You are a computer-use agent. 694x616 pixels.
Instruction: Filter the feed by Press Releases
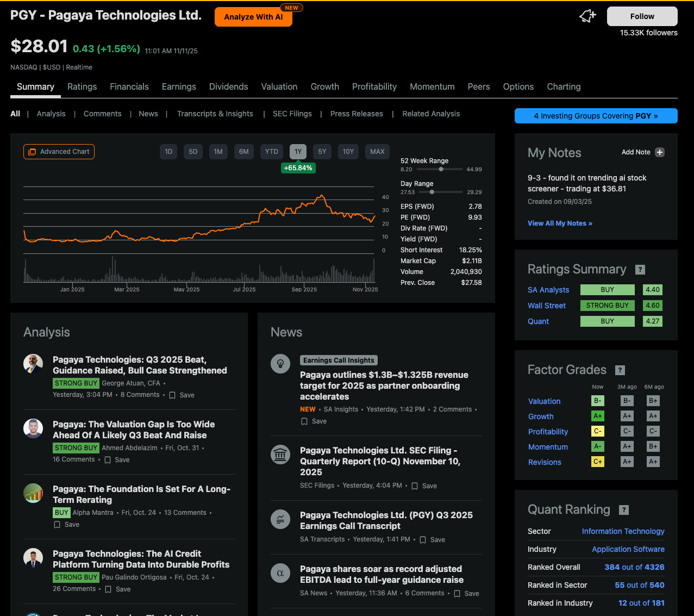357,114
